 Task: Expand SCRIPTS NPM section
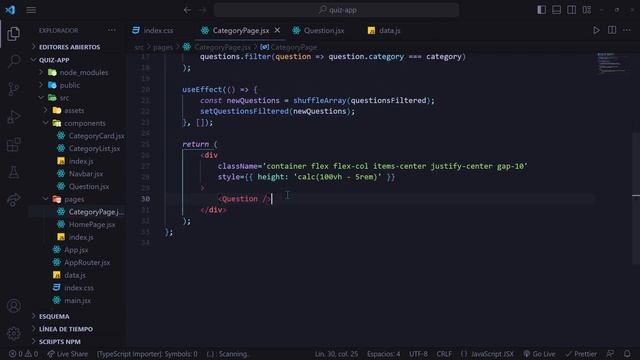pyautogui.click(x=60, y=342)
